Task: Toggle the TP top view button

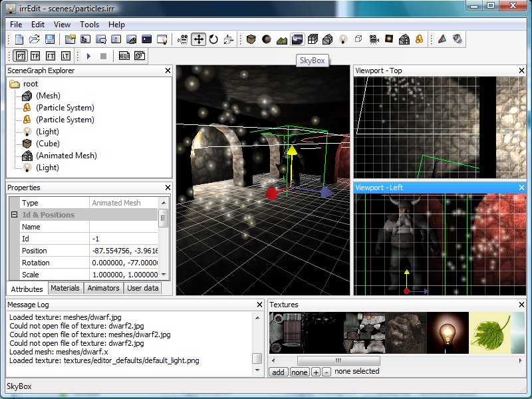Action: [35, 57]
